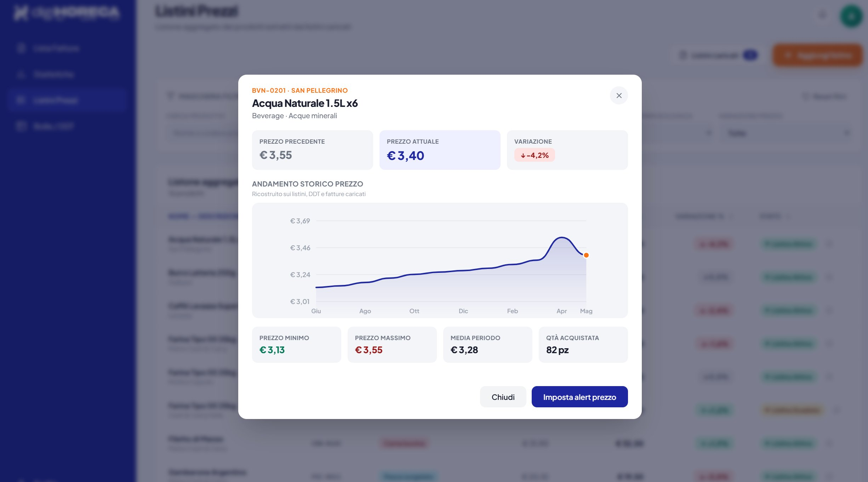Click the Ott month label on chart
Image resolution: width=868 pixels, height=482 pixels.
pos(414,311)
